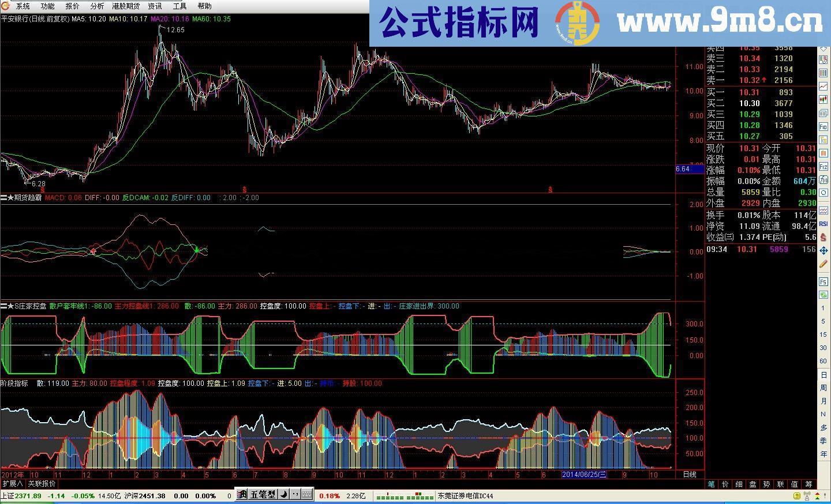Expand the 扩展 panel at bottom left
This screenshot has height=504, width=831.
pyautogui.click(x=13, y=484)
